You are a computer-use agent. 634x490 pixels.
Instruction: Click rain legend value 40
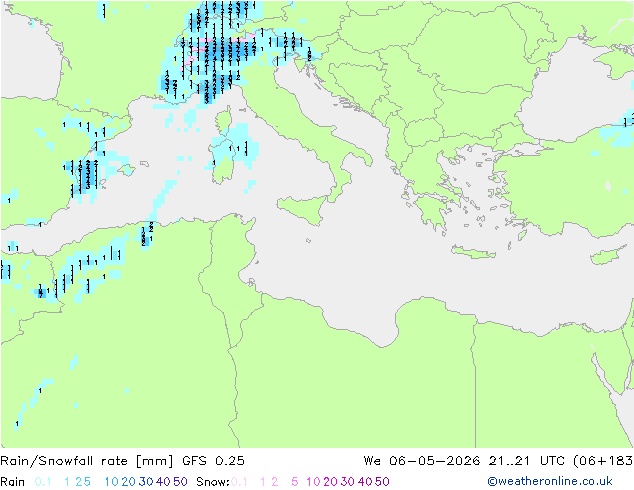163,482
